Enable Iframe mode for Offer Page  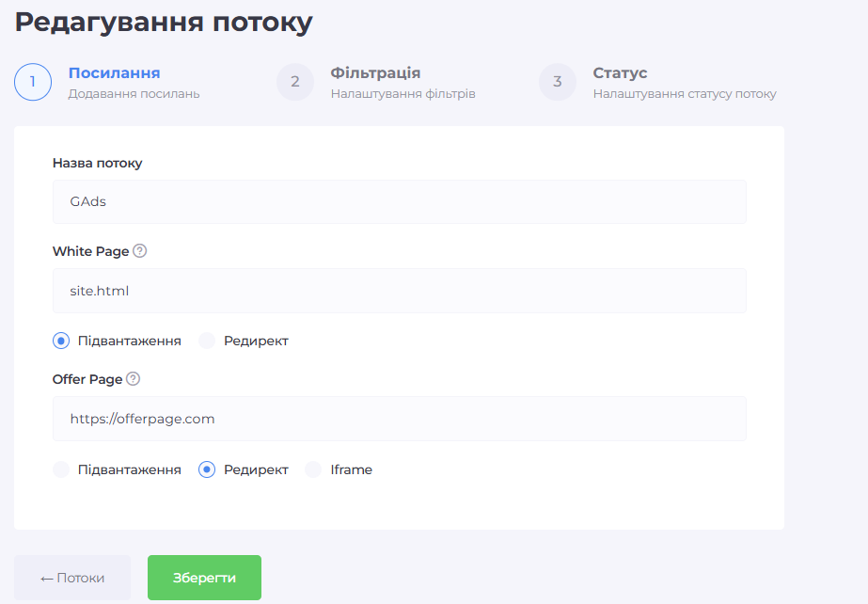pos(312,469)
